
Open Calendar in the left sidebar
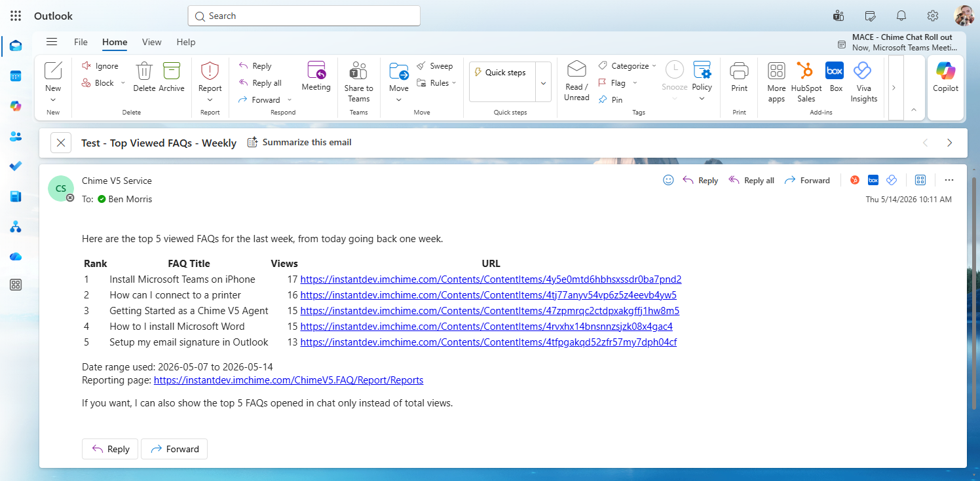[x=16, y=76]
